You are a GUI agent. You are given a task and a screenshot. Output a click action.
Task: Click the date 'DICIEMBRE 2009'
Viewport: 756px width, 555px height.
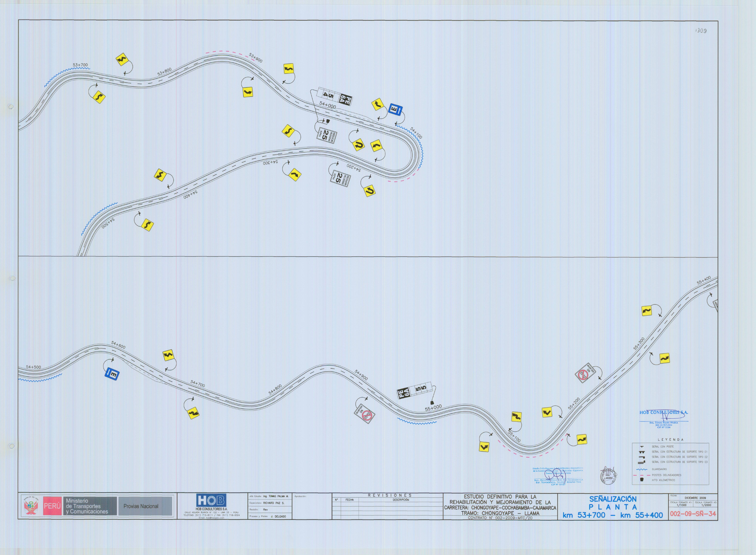point(695,498)
